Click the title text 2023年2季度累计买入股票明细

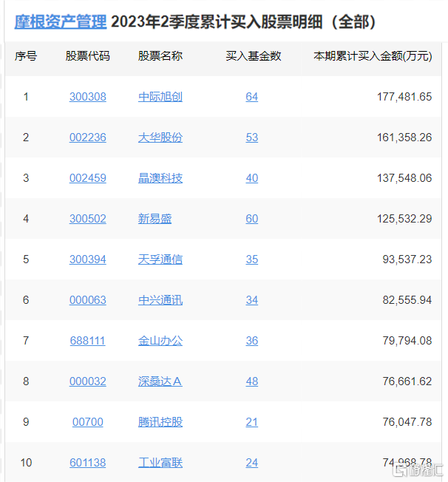pyautogui.click(x=217, y=22)
